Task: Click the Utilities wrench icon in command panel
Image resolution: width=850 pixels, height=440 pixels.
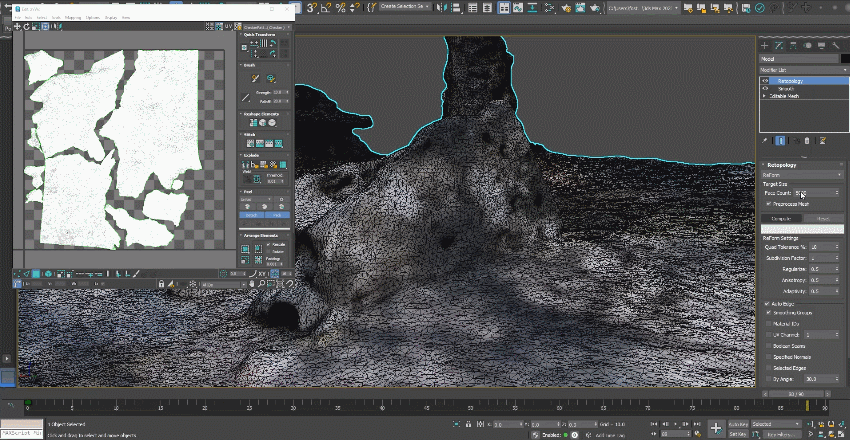Action: (x=835, y=45)
